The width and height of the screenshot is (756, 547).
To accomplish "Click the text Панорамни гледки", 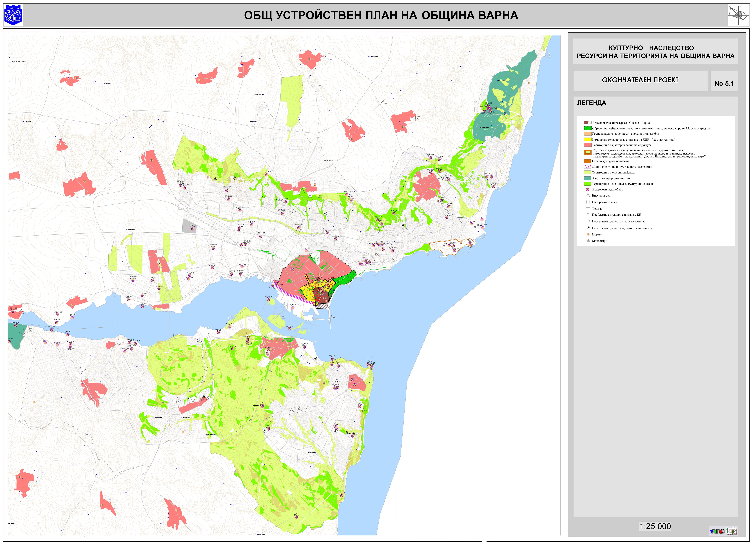I will point(605,202).
